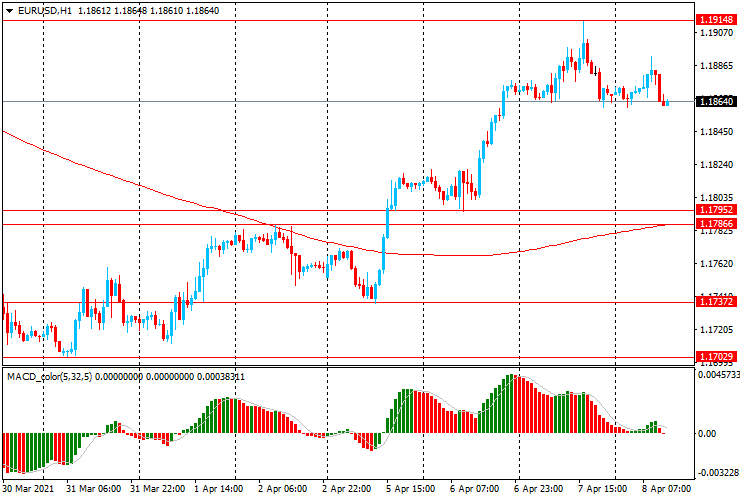
Task: Click the 31 Mar 22:00 time label
Action: tap(158, 489)
